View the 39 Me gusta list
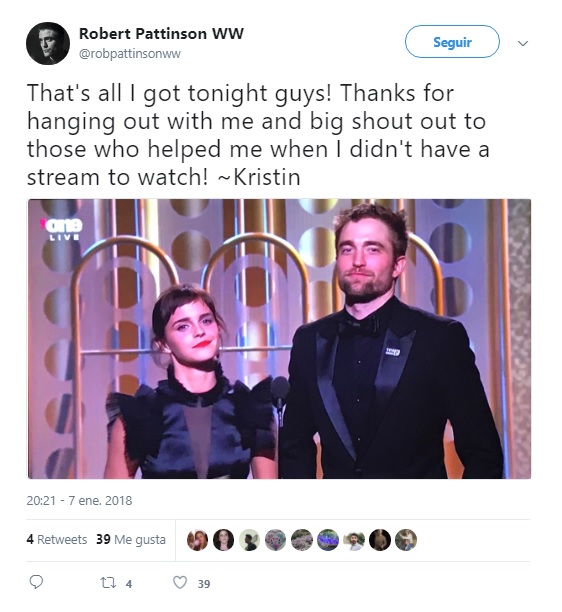Screen dimensions: 562x612 pyautogui.click(x=131, y=540)
